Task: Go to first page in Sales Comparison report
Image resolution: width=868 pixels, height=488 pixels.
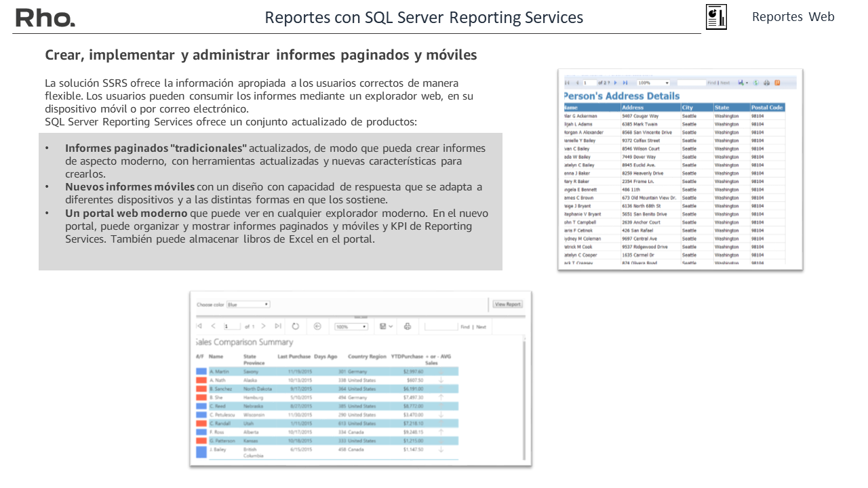Action: (x=199, y=326)
